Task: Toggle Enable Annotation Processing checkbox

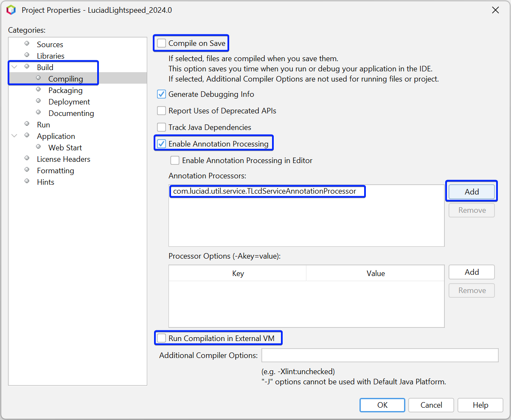Action: 161,144
